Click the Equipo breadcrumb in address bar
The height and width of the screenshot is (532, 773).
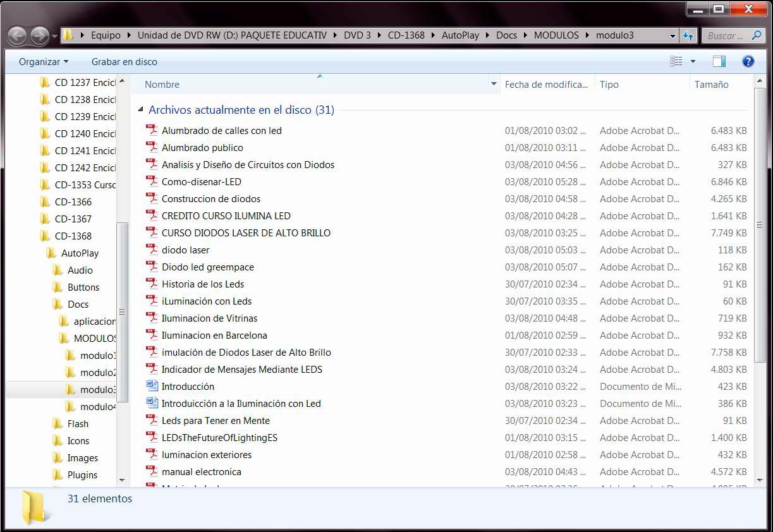pyautogui.click(x=106, y=35)
